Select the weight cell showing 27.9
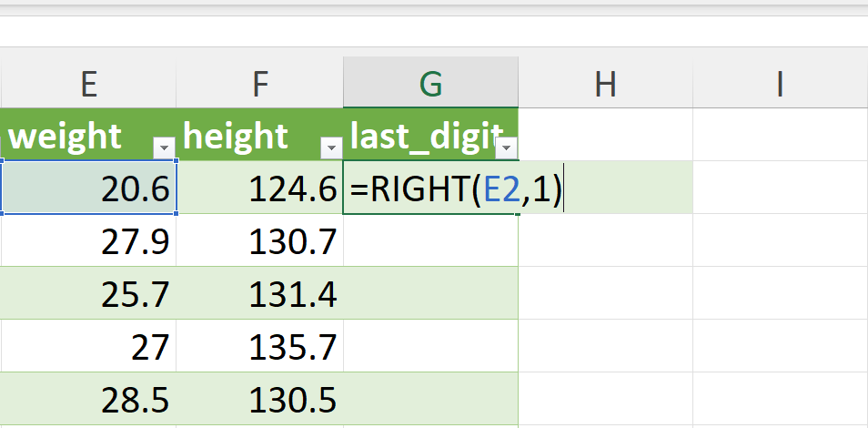Viewport: 868px width, 428px height. click(88, 240)
